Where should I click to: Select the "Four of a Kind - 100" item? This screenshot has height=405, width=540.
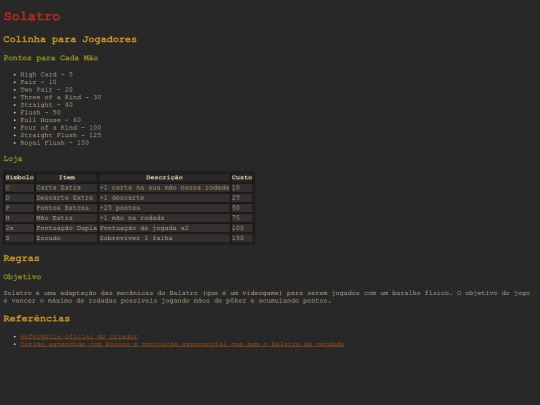tap(61, 127)
